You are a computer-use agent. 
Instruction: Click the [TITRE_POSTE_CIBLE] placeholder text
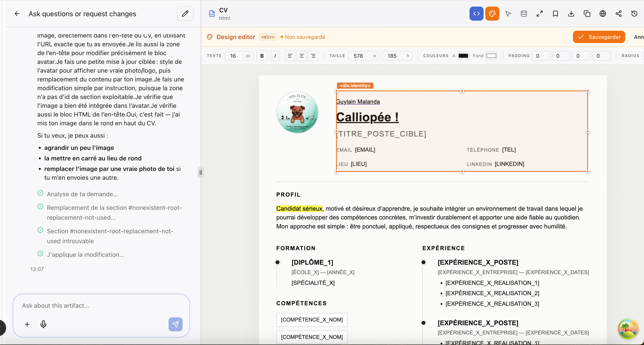click(381, 134)
